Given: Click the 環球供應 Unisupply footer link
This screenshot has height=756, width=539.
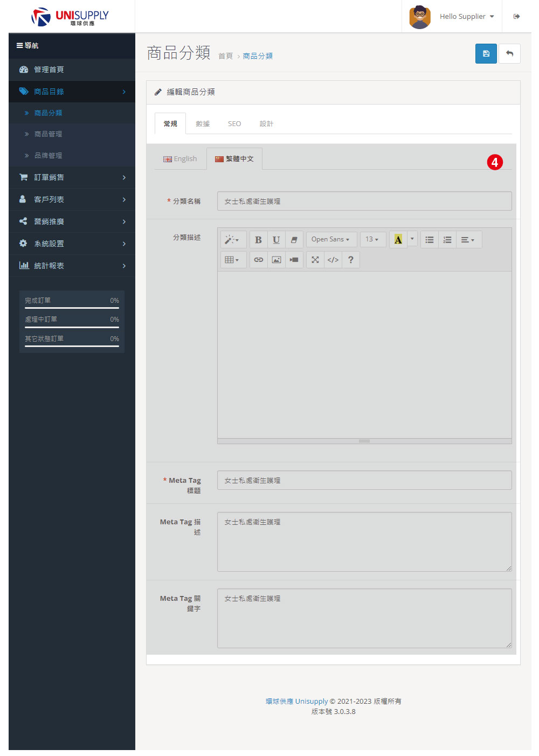Looking at the screenshot, I should pyautogui.click(x=296, y=701).
